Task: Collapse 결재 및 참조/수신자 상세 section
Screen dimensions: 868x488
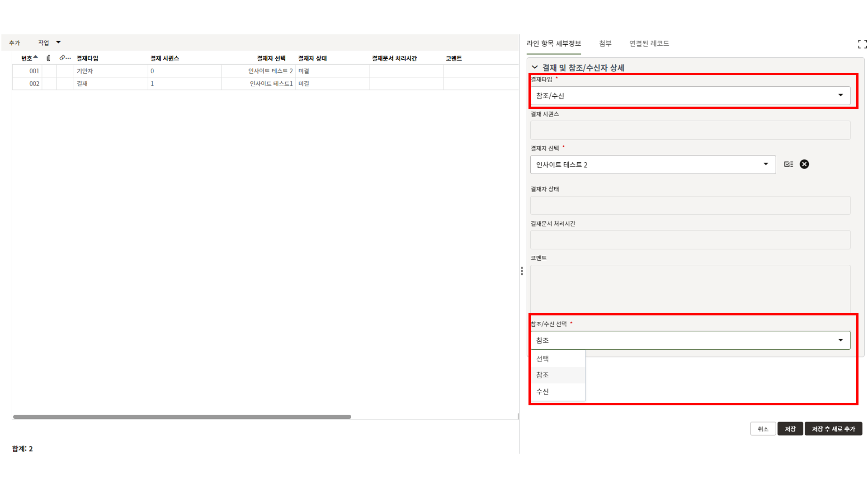Action: (x=535, y=67)
